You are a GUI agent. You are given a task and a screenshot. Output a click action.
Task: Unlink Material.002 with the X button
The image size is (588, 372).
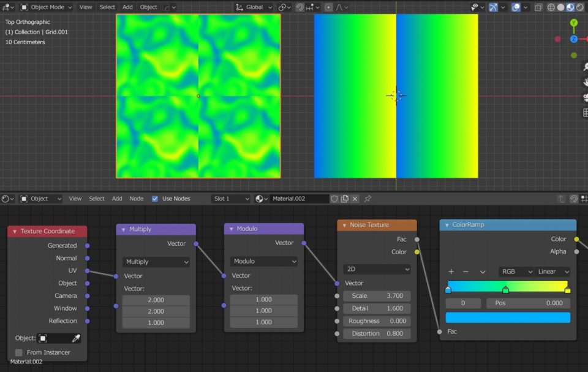tap(354, 199)
